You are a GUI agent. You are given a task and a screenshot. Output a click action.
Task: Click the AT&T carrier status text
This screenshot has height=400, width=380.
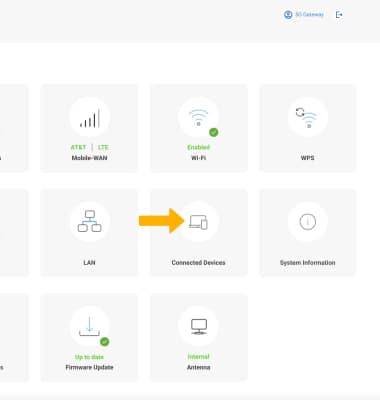[78, 147]
